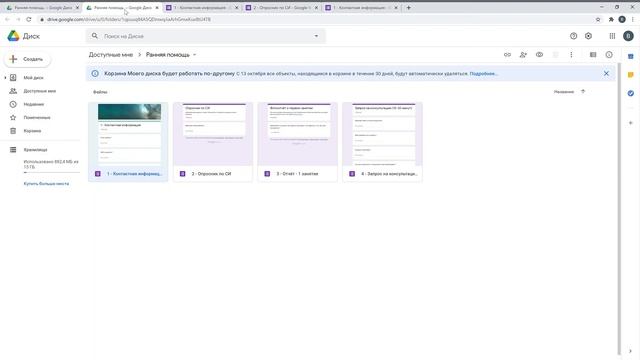Open the Settings gear icon
Image resolution: width=640 pixels, height=360 pixels.
588,36
